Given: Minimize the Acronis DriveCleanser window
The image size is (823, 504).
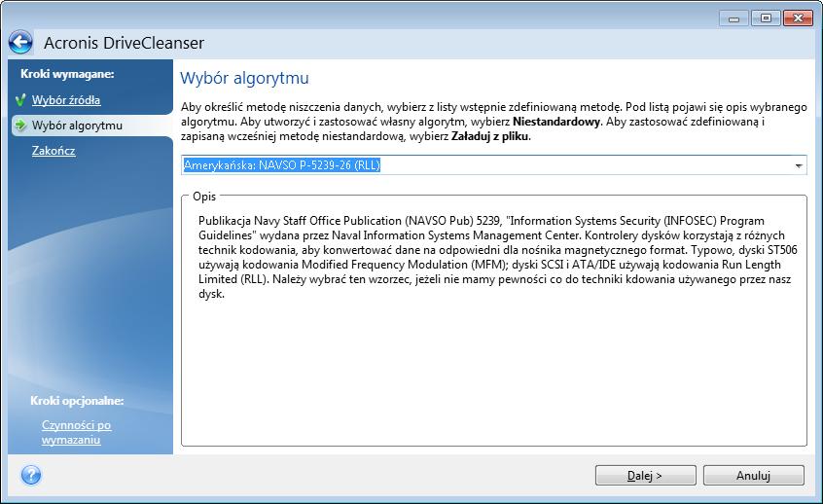Looking at the screenshot, I should (x=734, y=18).
